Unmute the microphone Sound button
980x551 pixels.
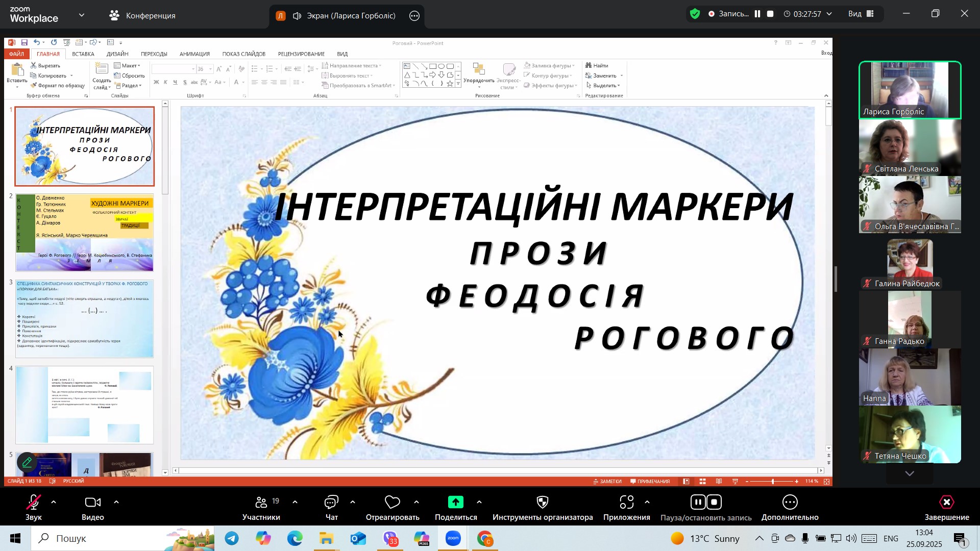click(x=34, y=503)
